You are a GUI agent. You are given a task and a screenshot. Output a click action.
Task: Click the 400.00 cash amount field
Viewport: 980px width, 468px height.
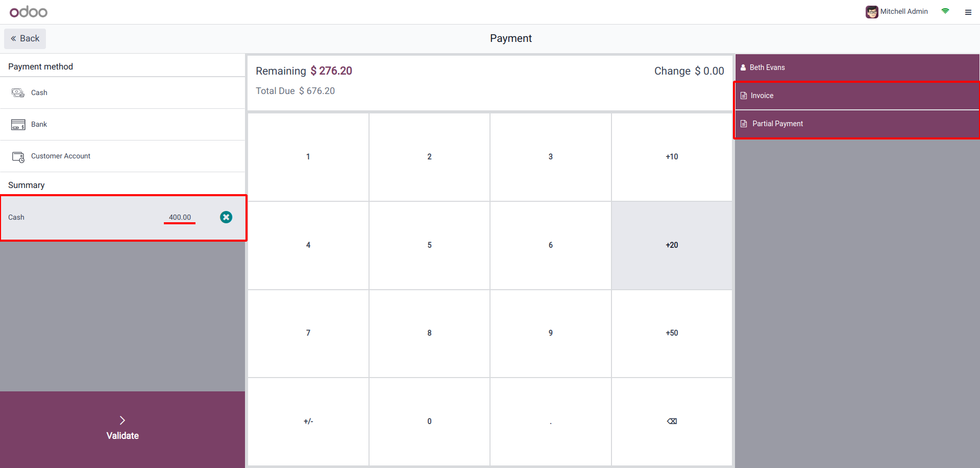click(x=180, y=217)
